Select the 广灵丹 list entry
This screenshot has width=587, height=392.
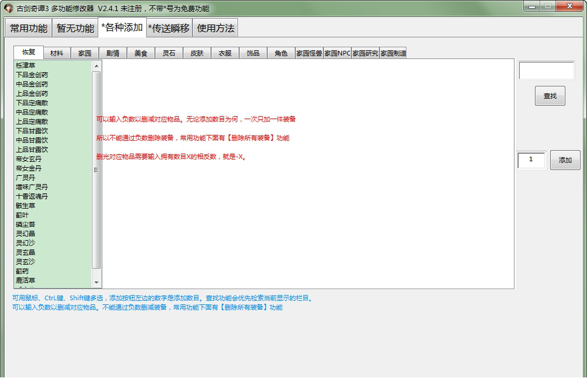[53, 178]
